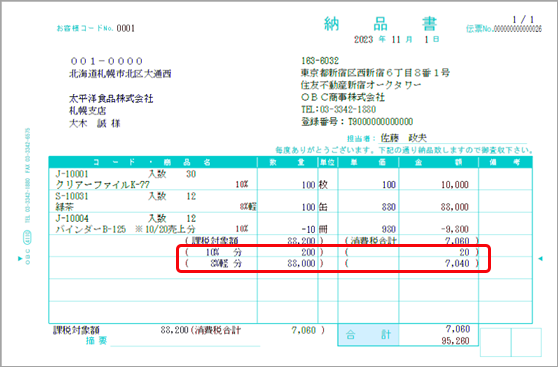Viewport: 558px width, 367px height.
Task: Select the footer taxable amount 88,200
Action: (x=174, y=330)
